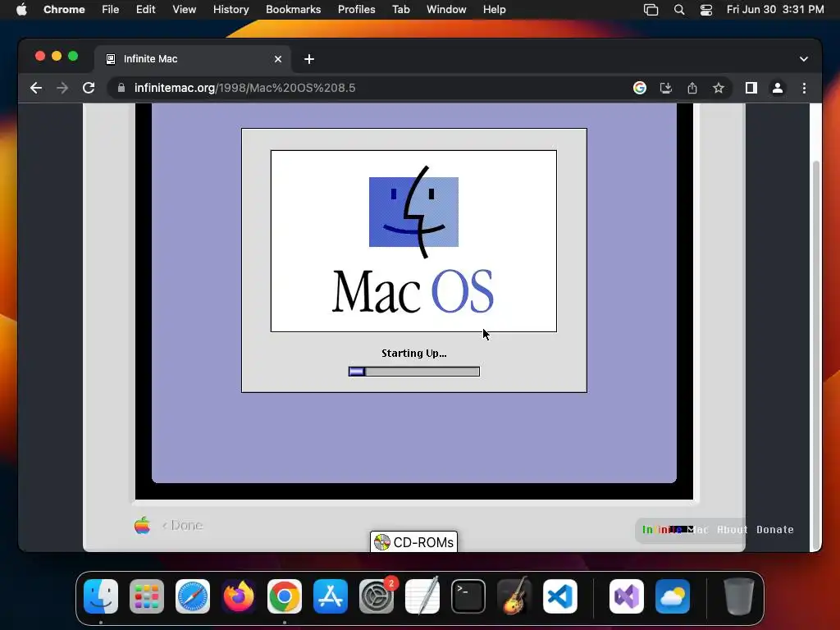Open the View menu
This screenshot has height=630, width=840.
pyautogui.click(x=184, y=10)
